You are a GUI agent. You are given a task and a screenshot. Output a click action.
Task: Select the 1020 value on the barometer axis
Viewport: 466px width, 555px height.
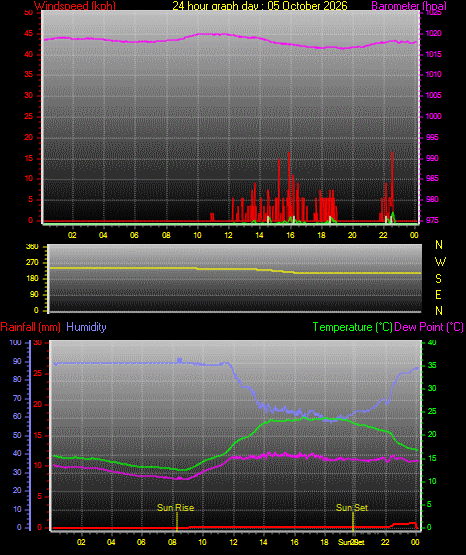[433, 34]
